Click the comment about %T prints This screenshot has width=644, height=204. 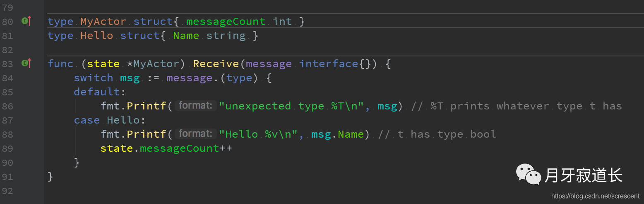[517, 106]
